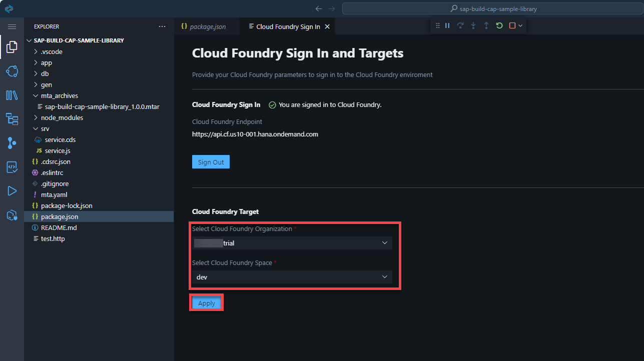This screenshot has width=644, height=361.
Task: Open the code check activity icon
Action: [12, 167]
